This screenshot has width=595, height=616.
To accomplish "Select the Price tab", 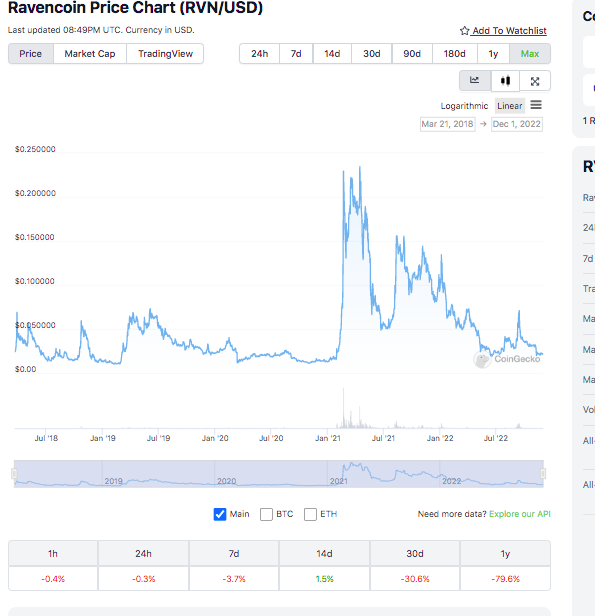I will [x=31, y=54].
